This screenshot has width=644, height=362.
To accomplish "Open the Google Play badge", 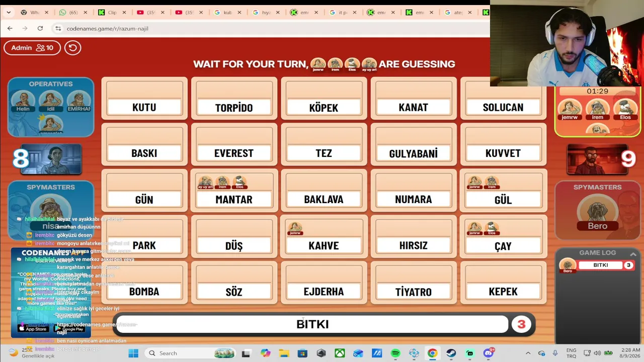I will coord(69,329).
